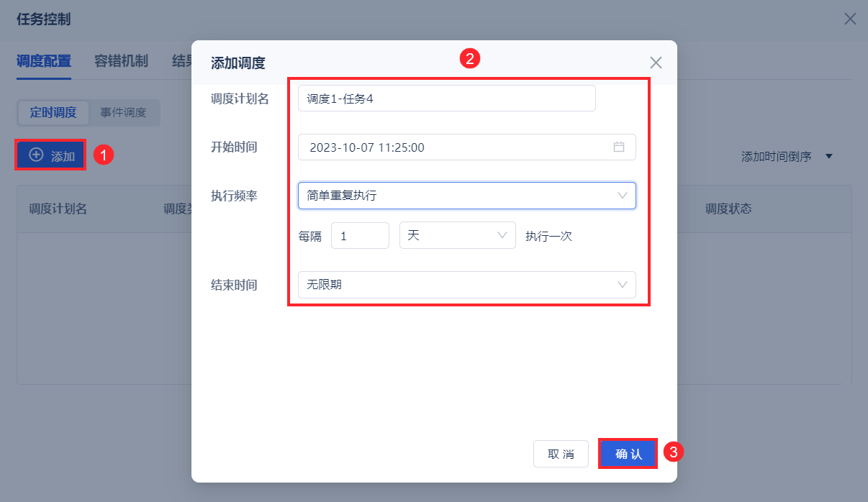The height and width of the screenshot is (502, 868).
Task: Close the 任务控制 panel
Action: 850,19
